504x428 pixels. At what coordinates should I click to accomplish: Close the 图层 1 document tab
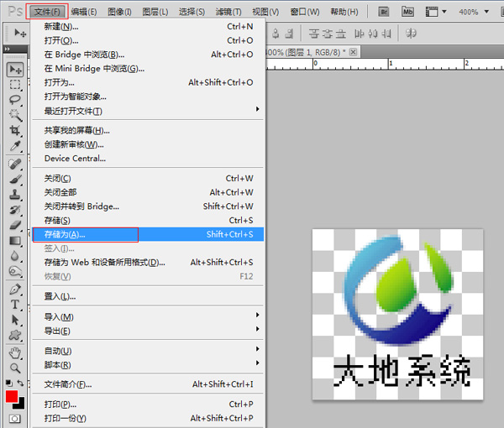pos(354,52)
